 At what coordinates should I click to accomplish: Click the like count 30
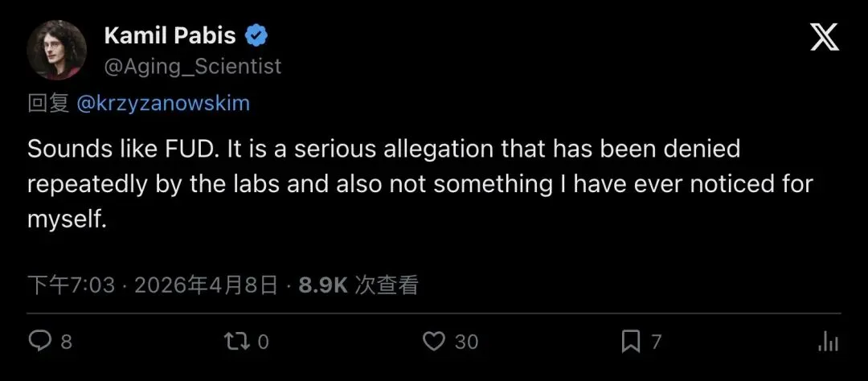pos(466,342)
